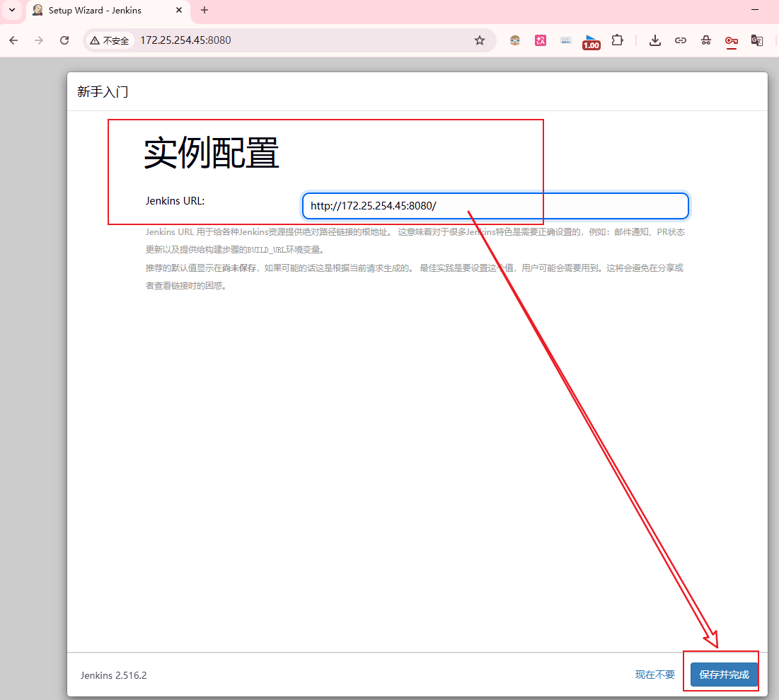Open the owl-face extension icon
This screenshot has height=700, width=779.
pyautogui.click(x=514, y=40)
